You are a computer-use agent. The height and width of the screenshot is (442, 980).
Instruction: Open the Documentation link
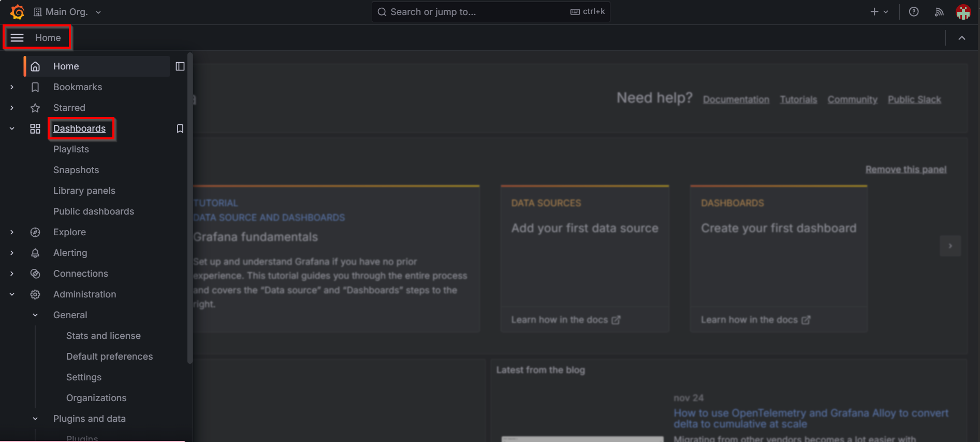(x=736, y=99)
